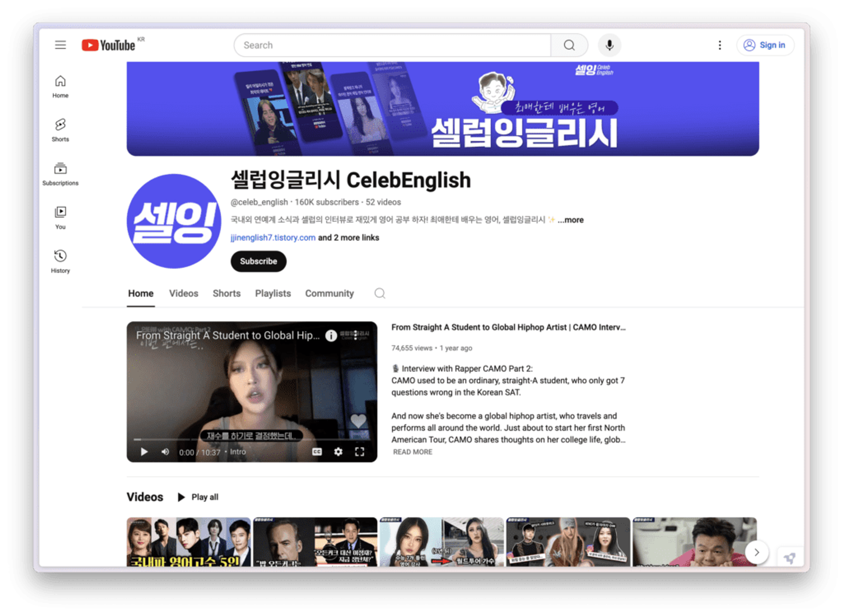This screenshot has height=616, width=843.
Task: Open the featured video title link
Action: pyautogui.click(x=508, y=327)
